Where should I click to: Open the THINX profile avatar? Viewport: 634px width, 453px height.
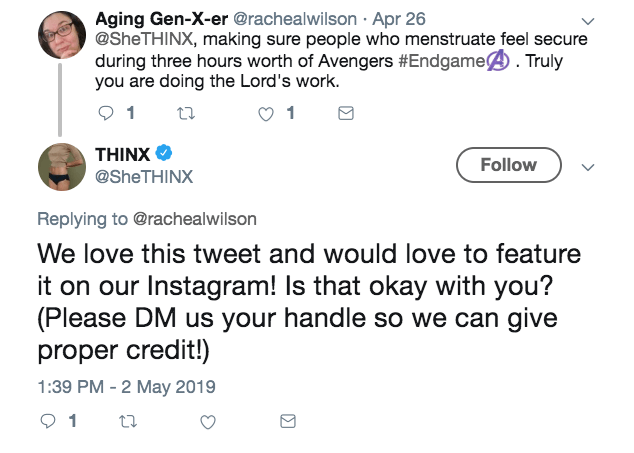[62, 165]
